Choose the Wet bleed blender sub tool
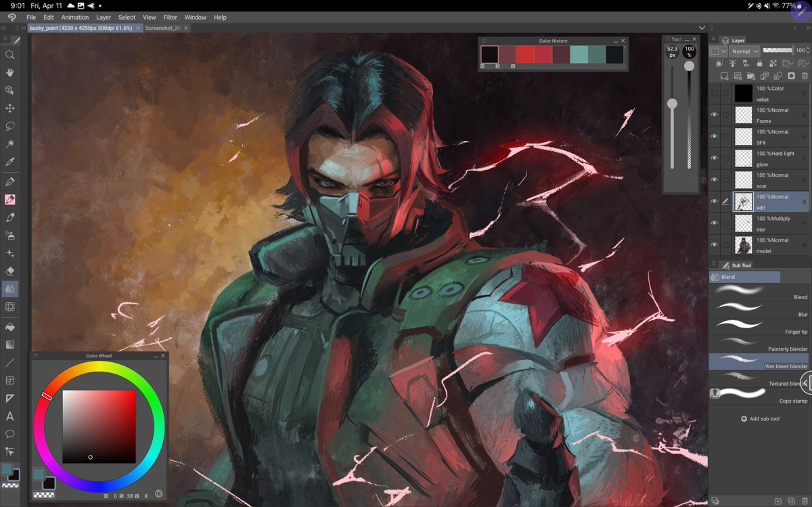The height and width of the screenshot is (507, 812). (759, 361)
